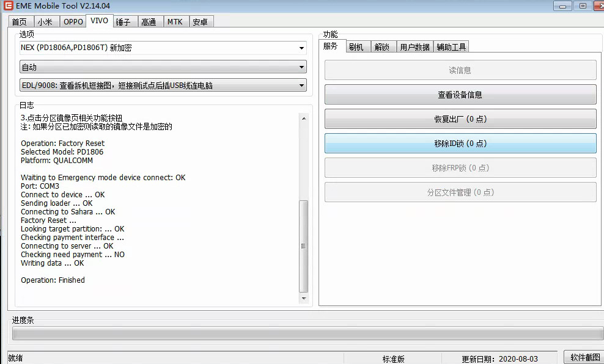Open the 锤子 tab
This screenshot has height=364, width=604.
[x=125, y=22]
